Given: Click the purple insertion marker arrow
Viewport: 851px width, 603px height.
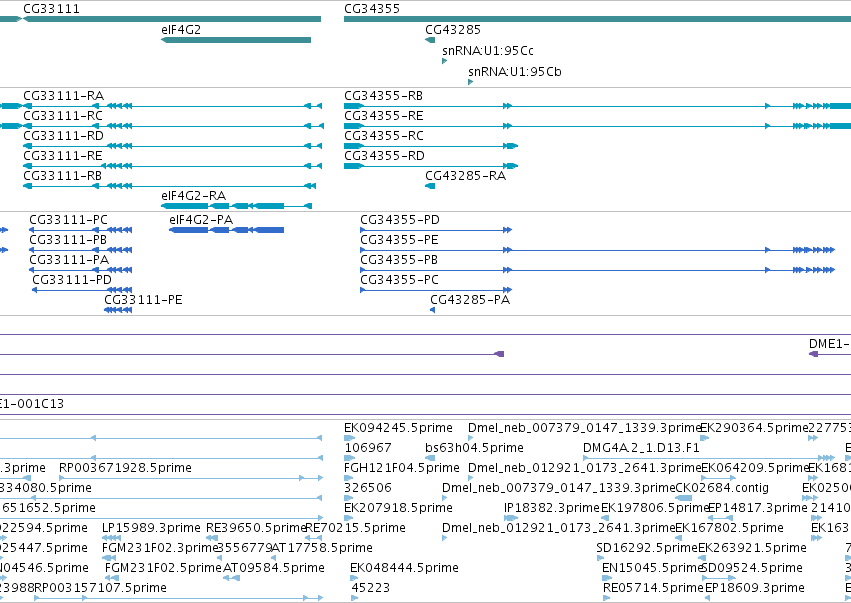Looking at the screenshot, I should 499,354.
